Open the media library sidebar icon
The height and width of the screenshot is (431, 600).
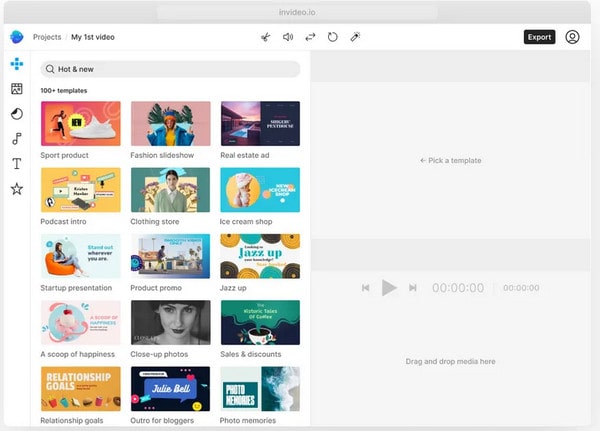(16, 89)
